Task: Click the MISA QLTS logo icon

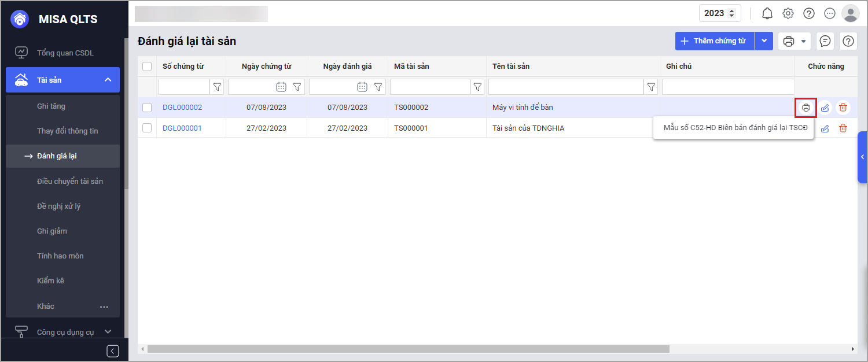Action: point(20,19)
